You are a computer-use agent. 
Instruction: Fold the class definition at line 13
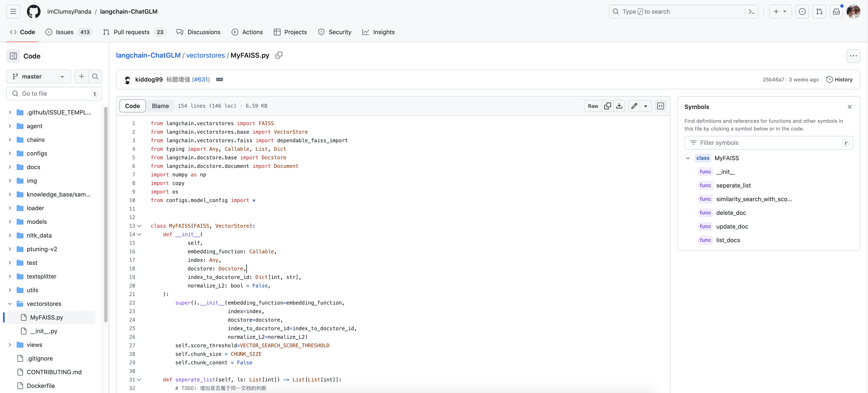pyautogui.click(x=139, y=226)
